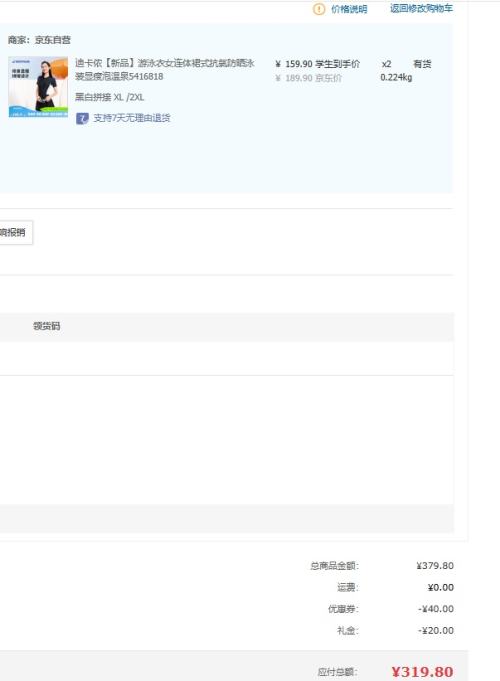
Task: Click the 运费 ¥0.00 shipping line
Action: pos(395,588)
